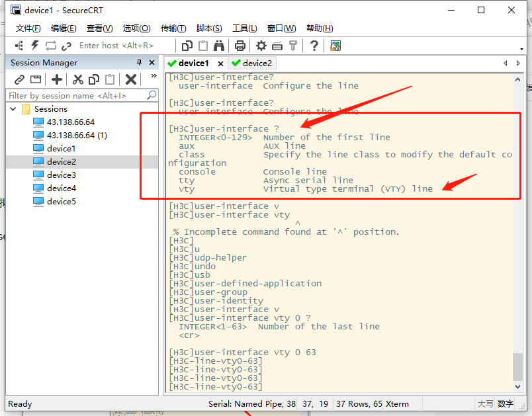This screenshot has height=416, width=532.
Task: Click the Copy toolbar icon
Action: pos(187,46)
